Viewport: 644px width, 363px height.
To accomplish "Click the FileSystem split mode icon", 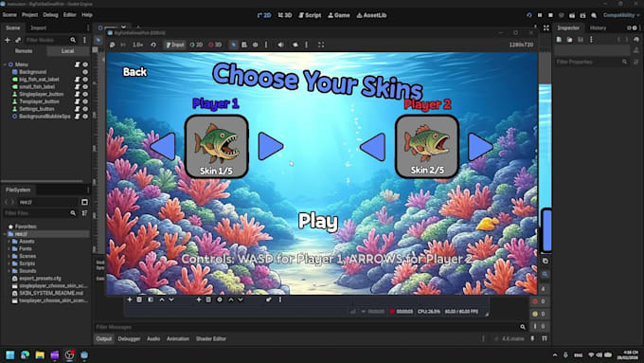I will (84, 202).
